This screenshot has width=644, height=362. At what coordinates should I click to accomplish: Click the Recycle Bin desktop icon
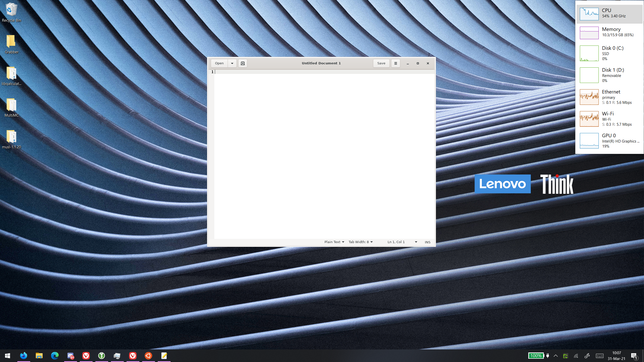point(11,13)
